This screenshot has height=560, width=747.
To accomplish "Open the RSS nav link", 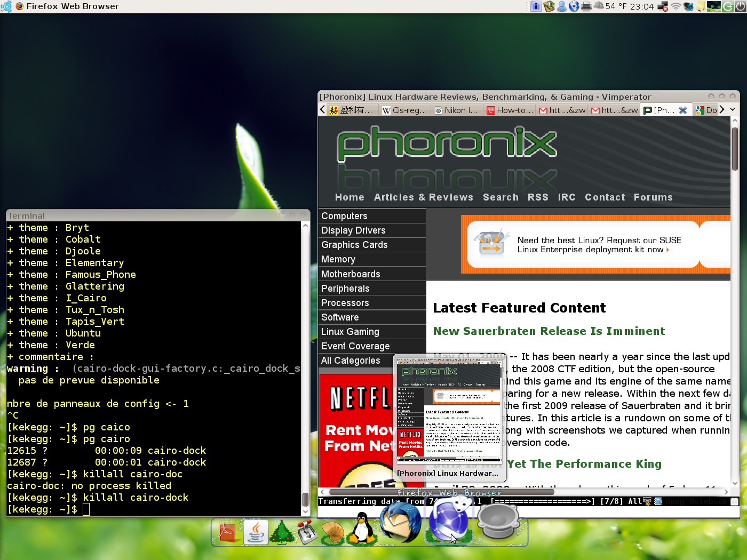I will tap(538, 197).
